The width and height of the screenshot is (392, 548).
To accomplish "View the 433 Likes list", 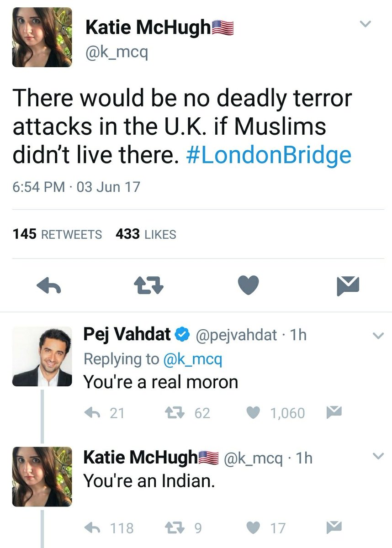I will click(x=146, y=234).
